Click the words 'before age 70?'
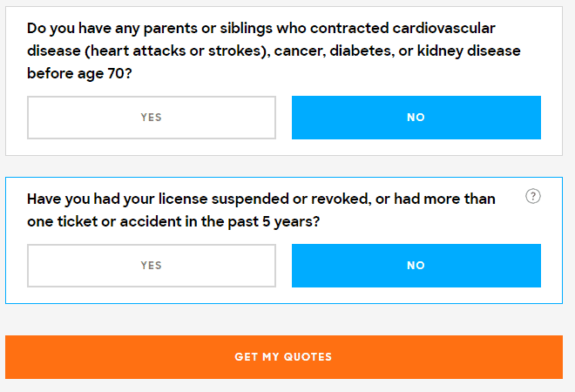 (x=79, y=73)
